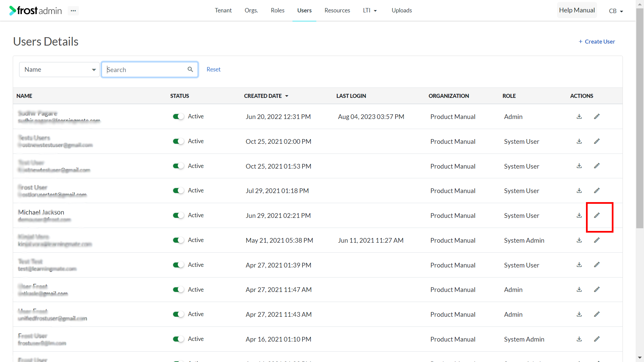Image resolution: width=644 pixels, height=362 pixels.
Task: Edit the user created Jun 20, 2022
Action: 597,117
